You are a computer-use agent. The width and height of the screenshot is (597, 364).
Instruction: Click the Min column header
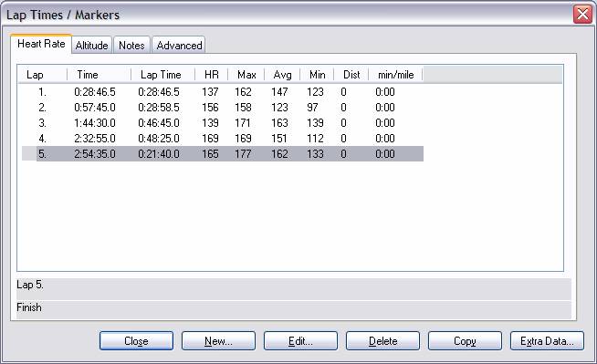coord(317,75)
